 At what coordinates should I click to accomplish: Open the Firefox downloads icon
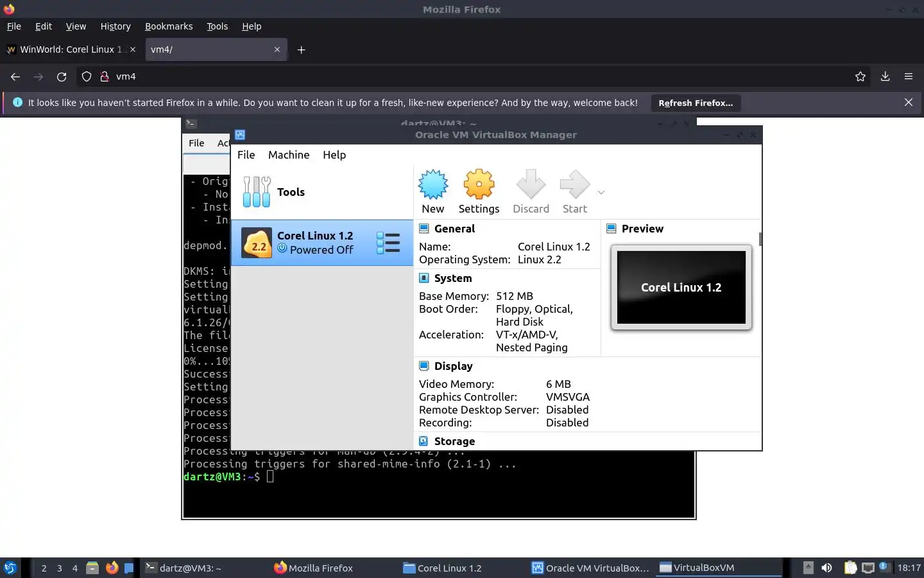click(885, 76)
